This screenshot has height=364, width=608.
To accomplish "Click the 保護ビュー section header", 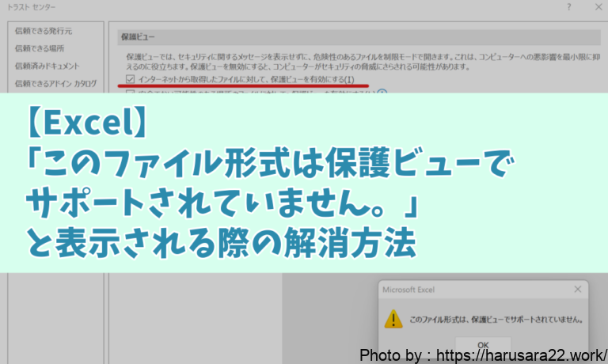I will (x=359, y=37).
